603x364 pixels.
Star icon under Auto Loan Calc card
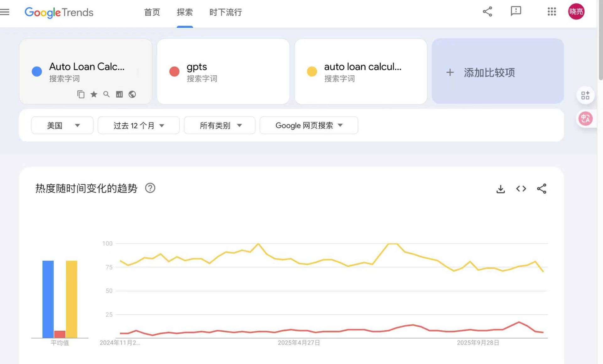coord(94,94)
